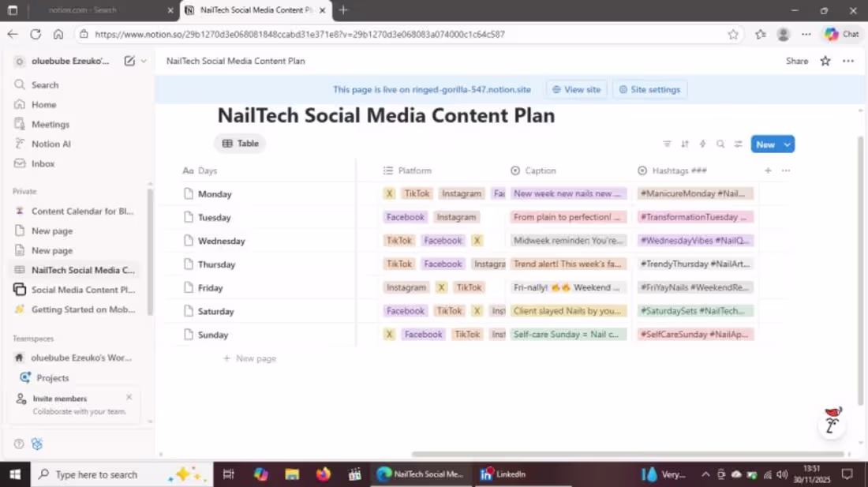Click #SaturdaySets hashtag cell
The height and width of the screenshot is (487, 868).
pyautogui.click(x=695, y=311)
